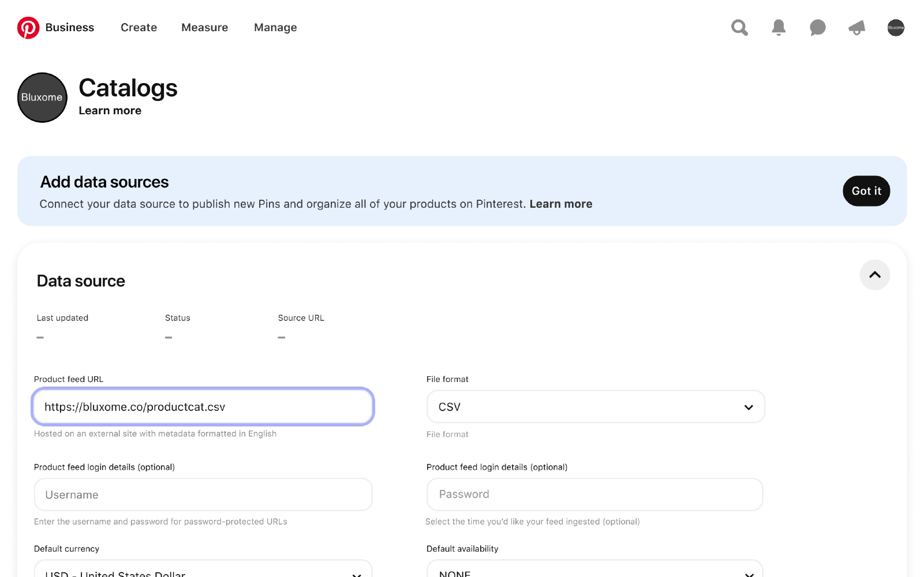Image resolution: width=924 pixels, height=577 pixels.
Task: Open the Create menu
Action: pos(139,28)
